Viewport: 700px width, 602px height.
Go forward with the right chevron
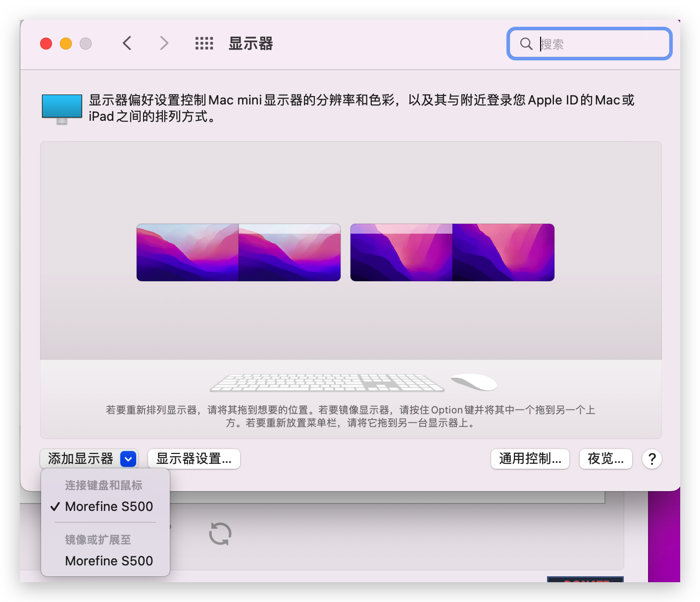tap(164, 44)
